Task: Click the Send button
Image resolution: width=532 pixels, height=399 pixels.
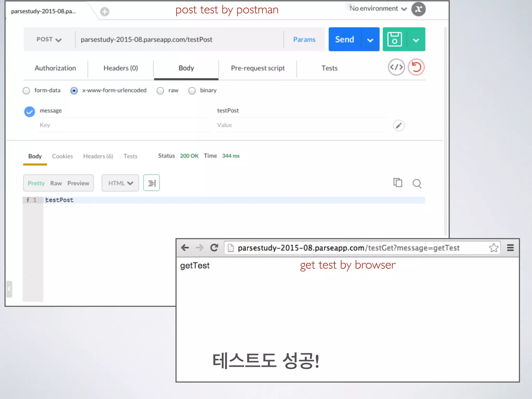Action: [345, 39]
